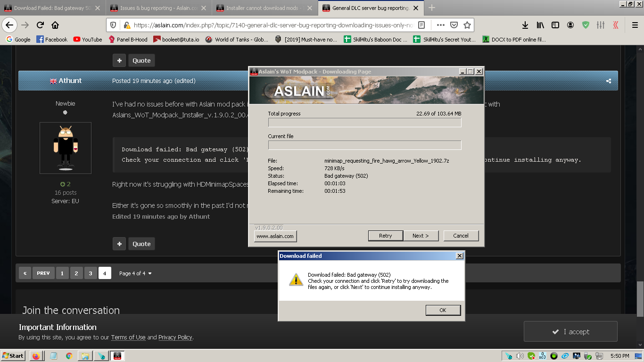Click Athunt's avatar thumbnail
The height and width of the screenshot is (362, 644).
pyautogui.click(x=66, y=148)
